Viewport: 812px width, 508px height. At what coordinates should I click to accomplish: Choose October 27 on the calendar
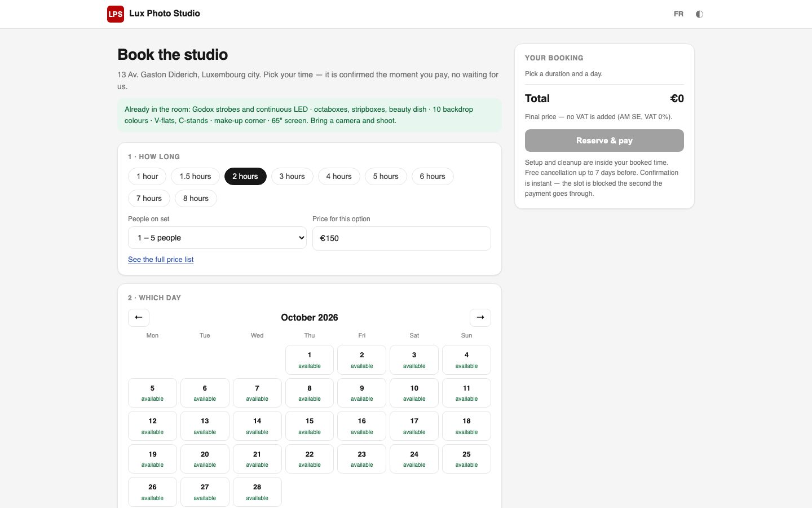click(x=205, y=492)
